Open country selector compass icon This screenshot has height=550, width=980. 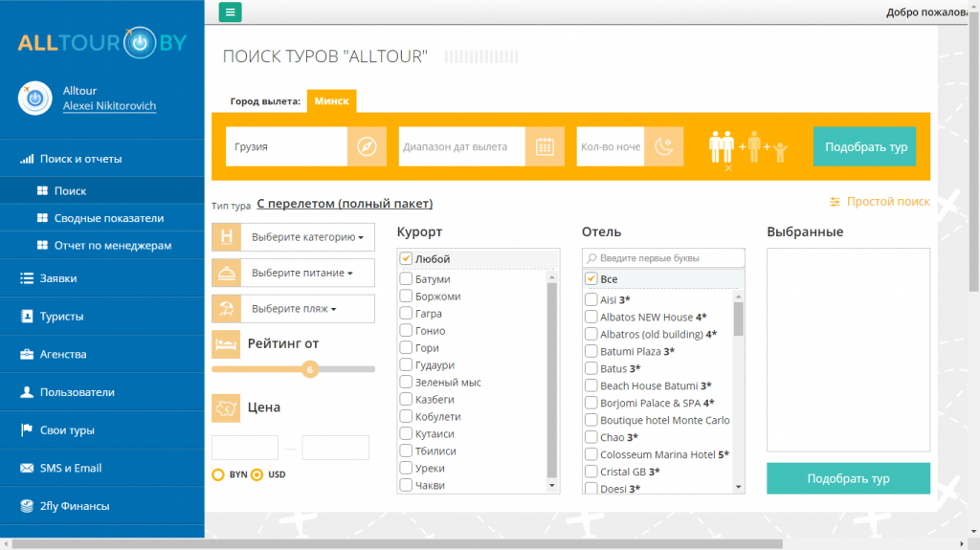click(367, 146)
